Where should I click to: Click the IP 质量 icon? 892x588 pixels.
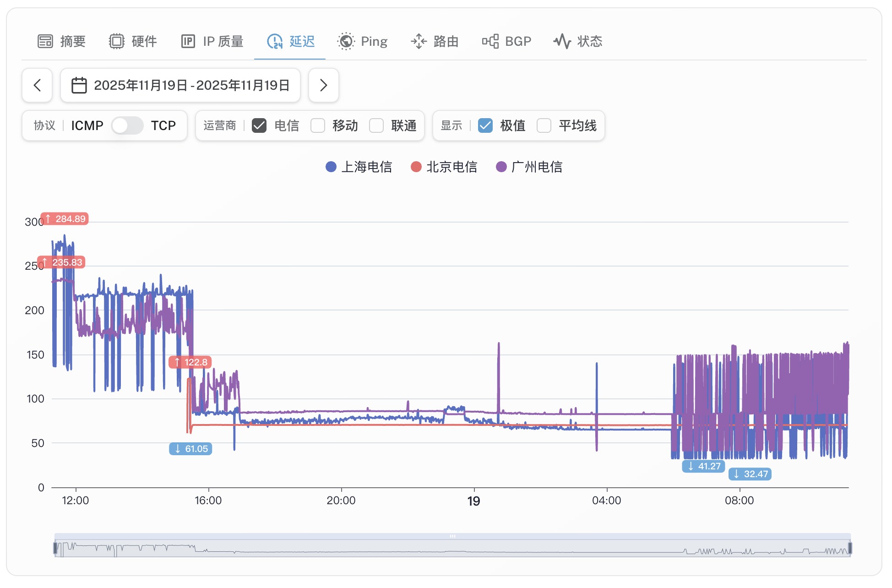click(x=188, y=42)
